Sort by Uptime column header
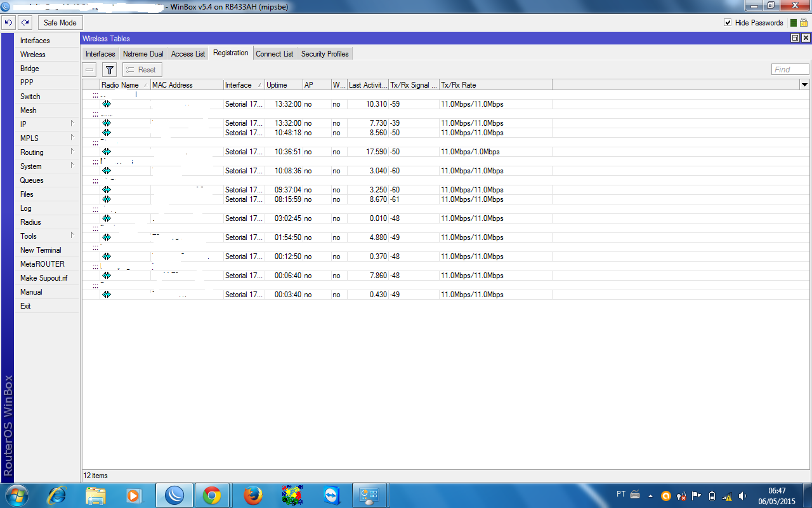 284,85
